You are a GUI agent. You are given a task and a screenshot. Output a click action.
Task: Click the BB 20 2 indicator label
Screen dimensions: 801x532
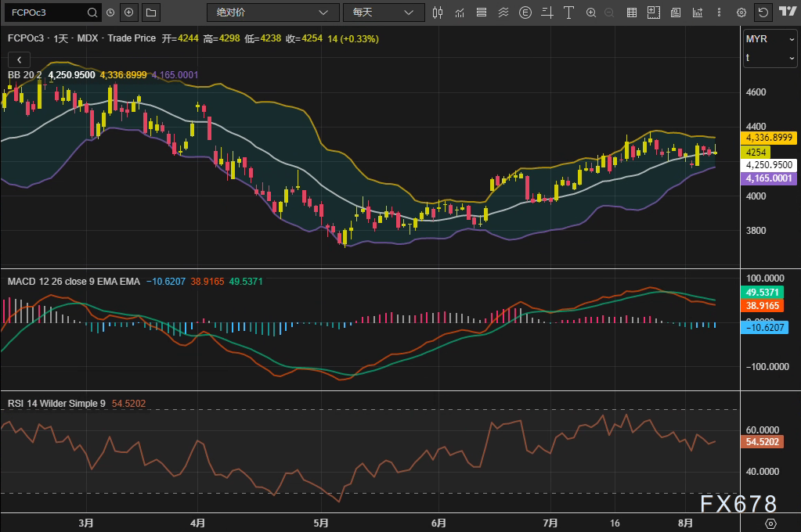coord(24,74)
